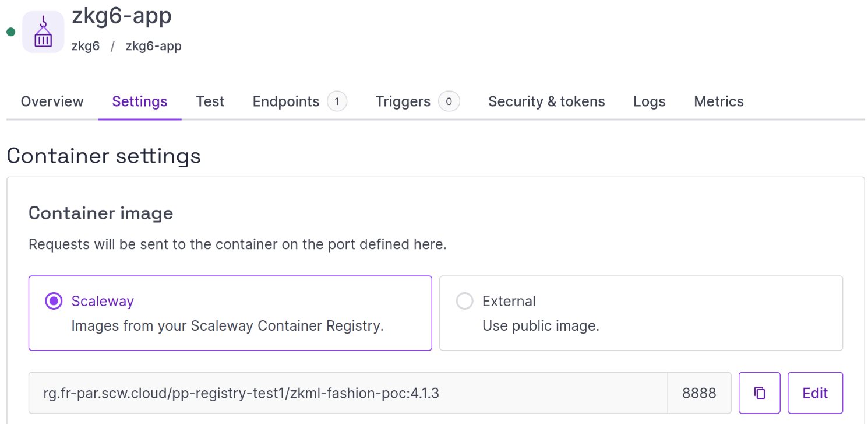View the Triggers tab label
The height and width of the screenshot is (424, 868).
coord(403,101)
